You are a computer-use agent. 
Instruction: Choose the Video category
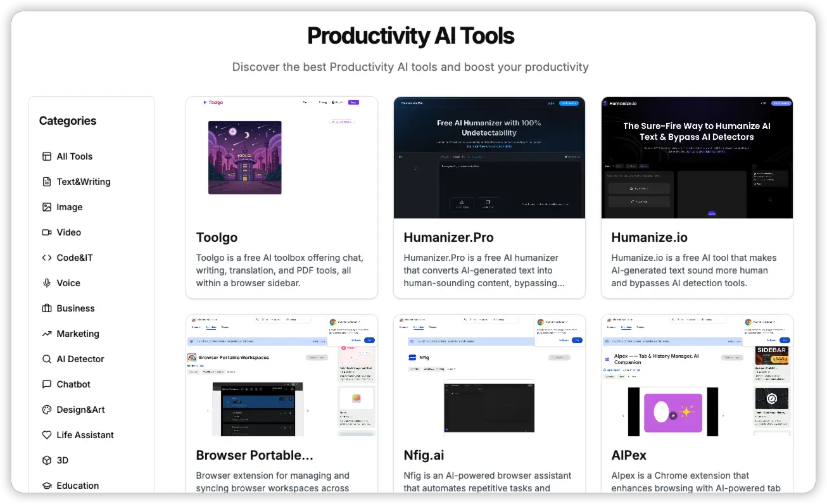tap(69, 232)
